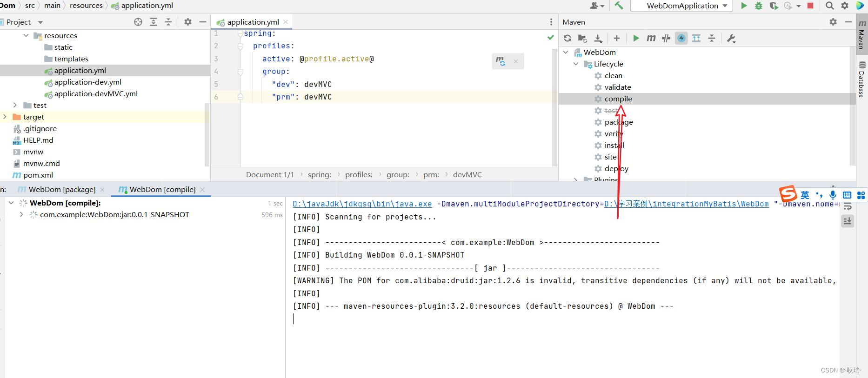Collapse the Lifecycle node
Screen dimensions: 868x378
pyautogui.click(x=576, y=64)
